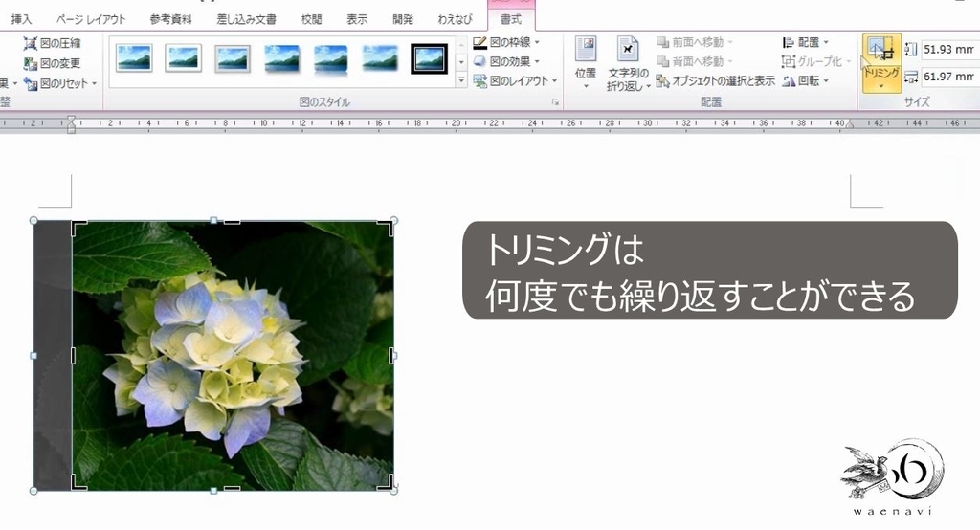Viewport: 980px width, 530px height.
Task: Switch to the 表示 tab
Action: click(357, 19)
